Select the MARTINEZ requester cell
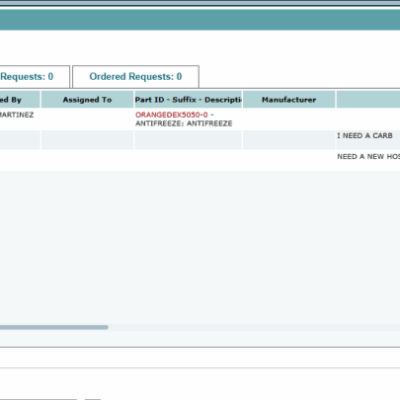The height and width of the screenshot is (400, 400). (x=17, y=115)
